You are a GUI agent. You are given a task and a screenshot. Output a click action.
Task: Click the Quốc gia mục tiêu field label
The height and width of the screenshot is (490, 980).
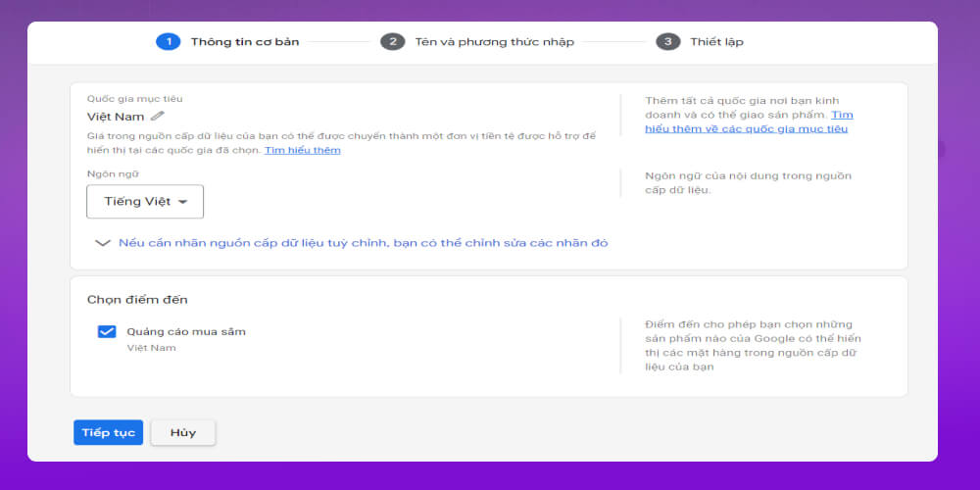pos(134,99)
